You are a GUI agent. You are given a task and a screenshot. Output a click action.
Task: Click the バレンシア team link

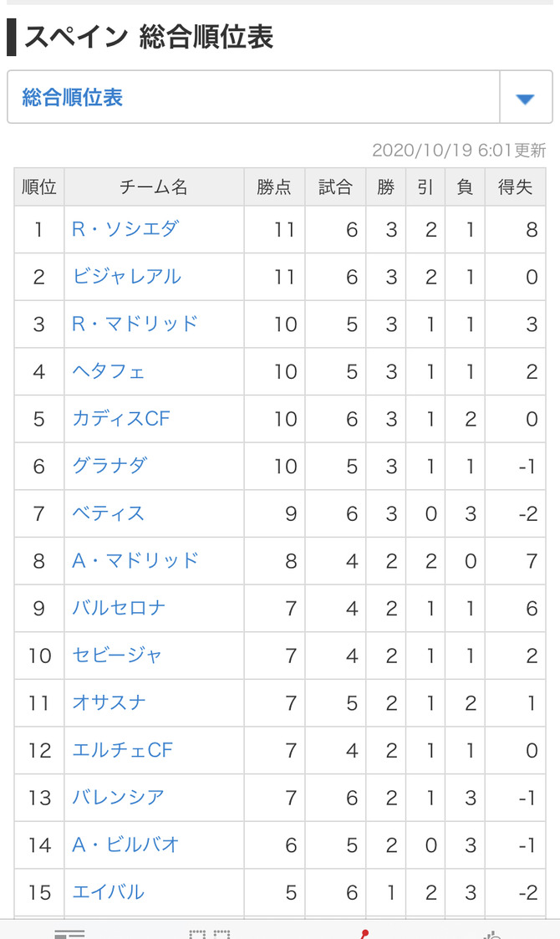pos(118,797)
